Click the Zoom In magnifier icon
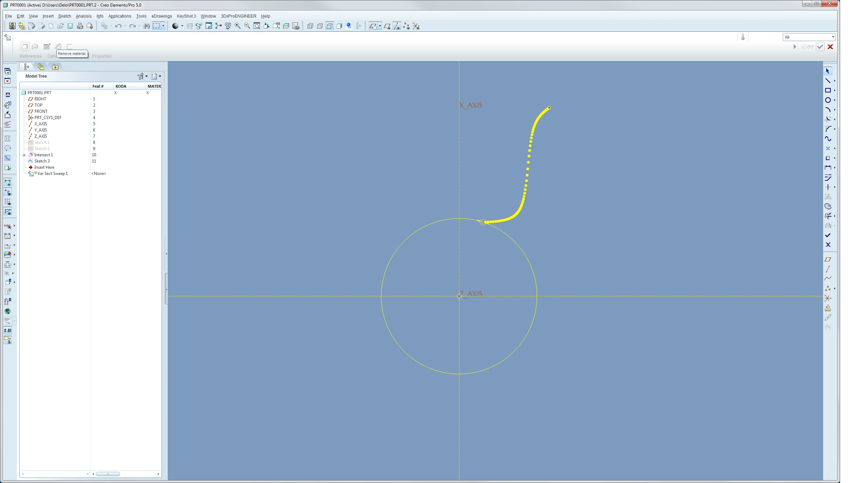Image resolution: width=868 pixels, height=483 pixels. pos(237,26)
